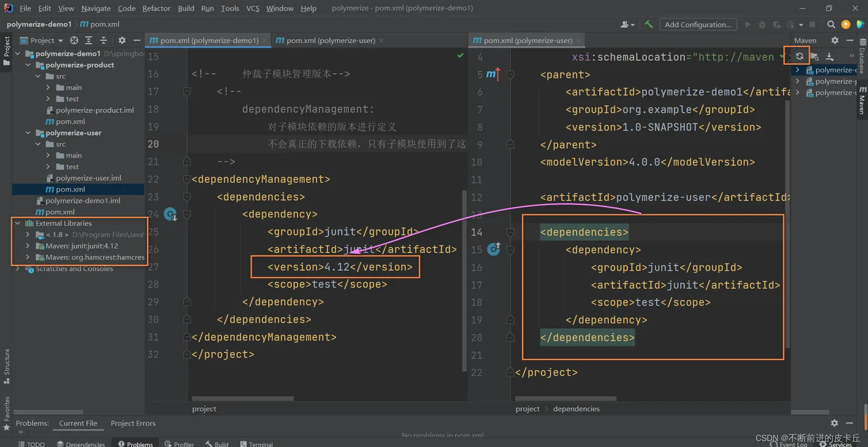Open the user account dropdown

[627, 24]
